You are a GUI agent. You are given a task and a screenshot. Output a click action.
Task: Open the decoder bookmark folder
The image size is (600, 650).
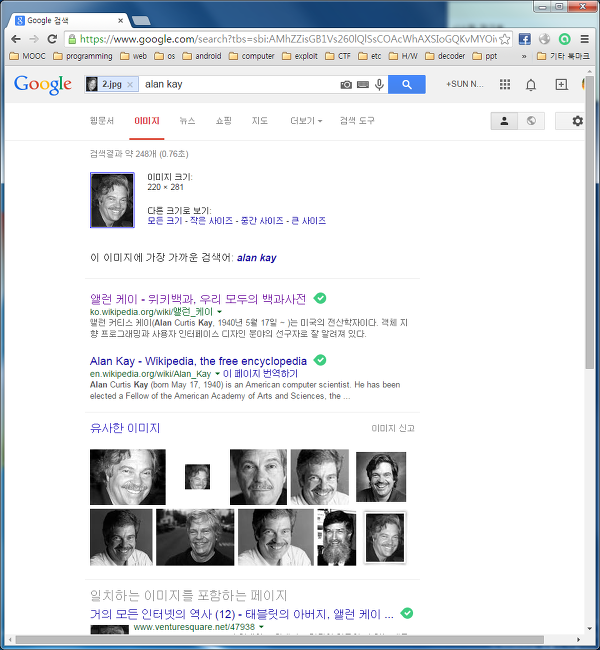click(445, 56)
